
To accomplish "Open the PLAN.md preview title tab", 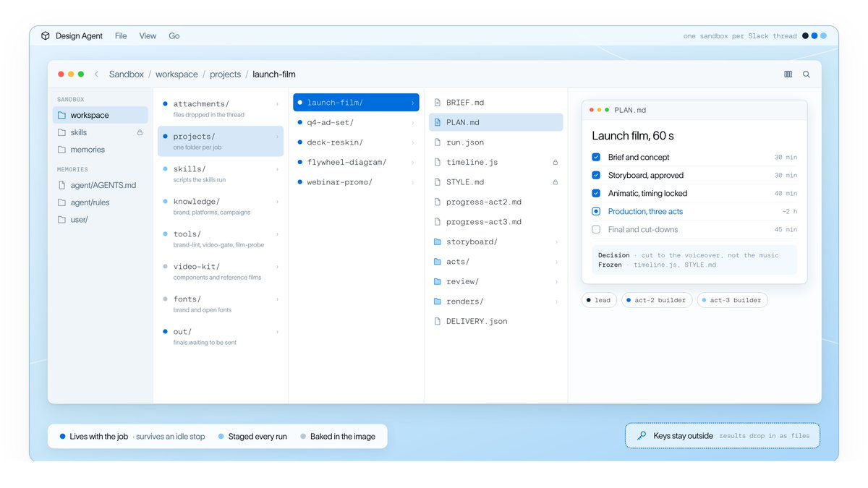I will (630, 111).
